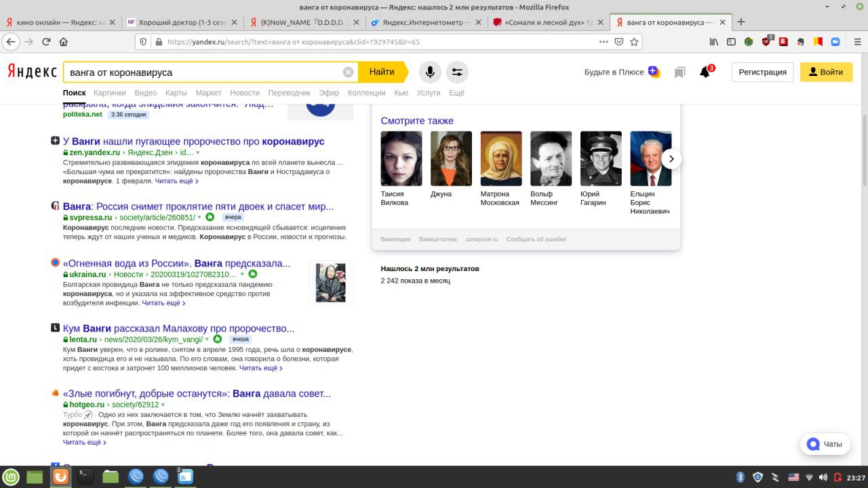The width and height of the screenshot is (868, 488).
Task: Click Википедия source link
Action: (x=395, y=239)
